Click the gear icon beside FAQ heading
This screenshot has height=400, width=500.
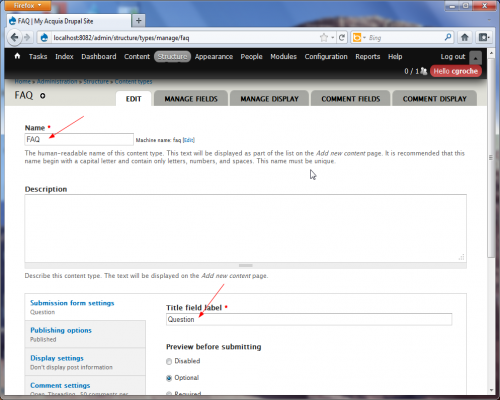pos(43,96)
